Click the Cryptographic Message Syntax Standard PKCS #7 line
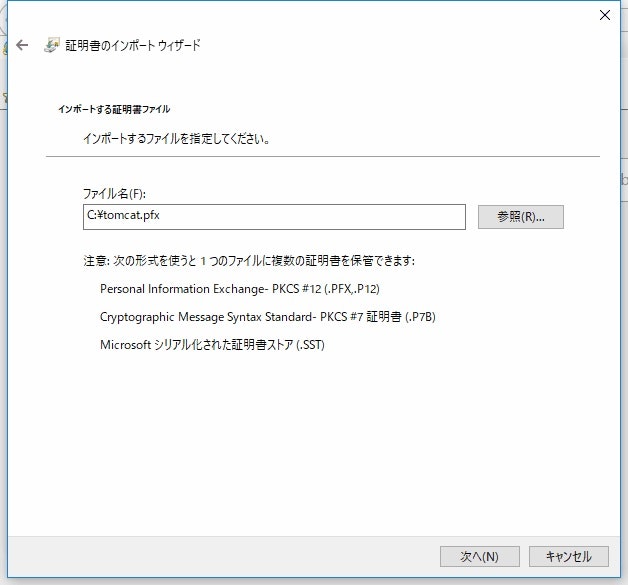Image resolution: width=628 pixels, height=585 pixels. [268, 317]
